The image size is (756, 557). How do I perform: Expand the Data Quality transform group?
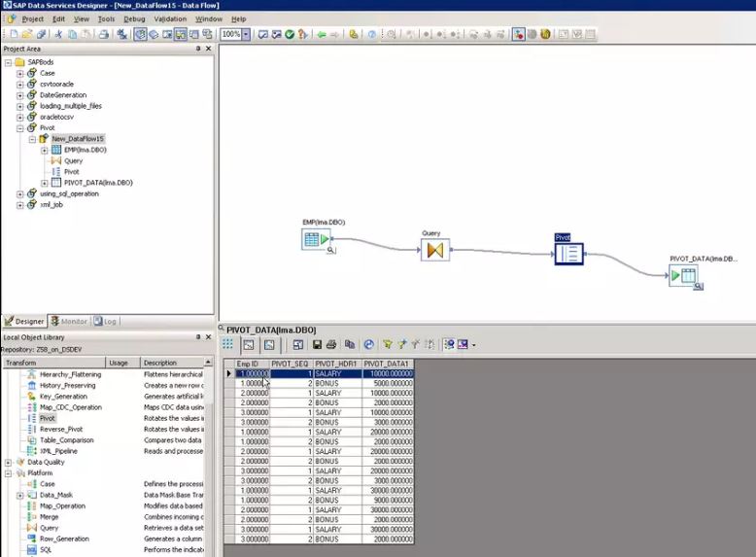(8, 463)
